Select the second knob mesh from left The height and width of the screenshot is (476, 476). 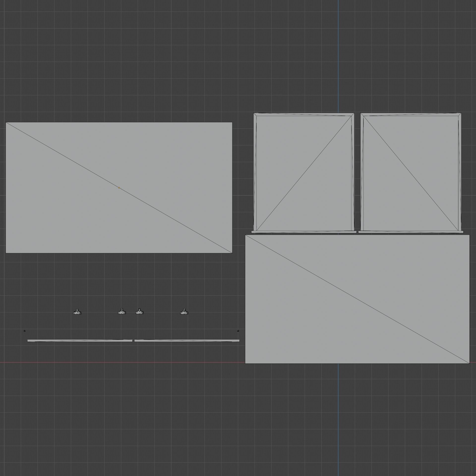tap(122, 312)
